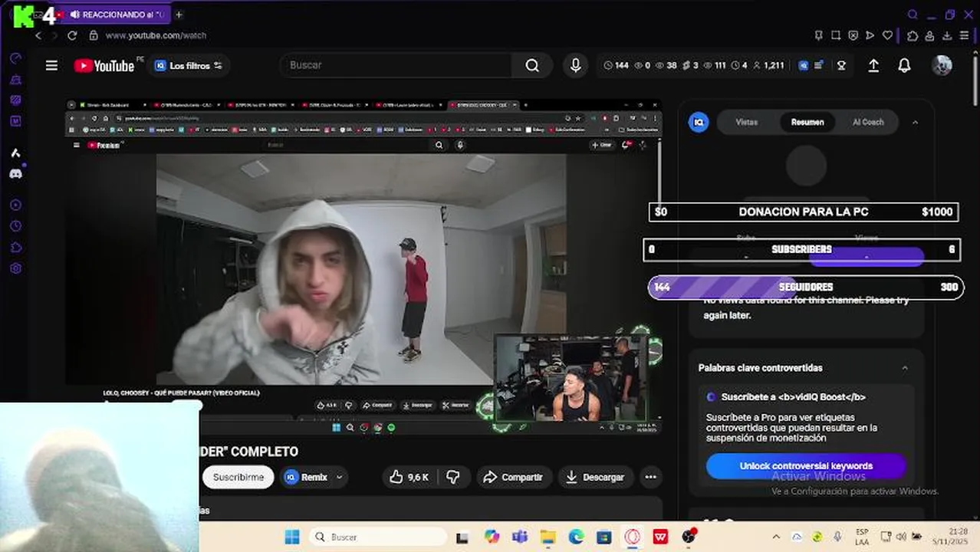
Task: Open the WPS Office taskbar icon
Action: (x=660, y=537)
